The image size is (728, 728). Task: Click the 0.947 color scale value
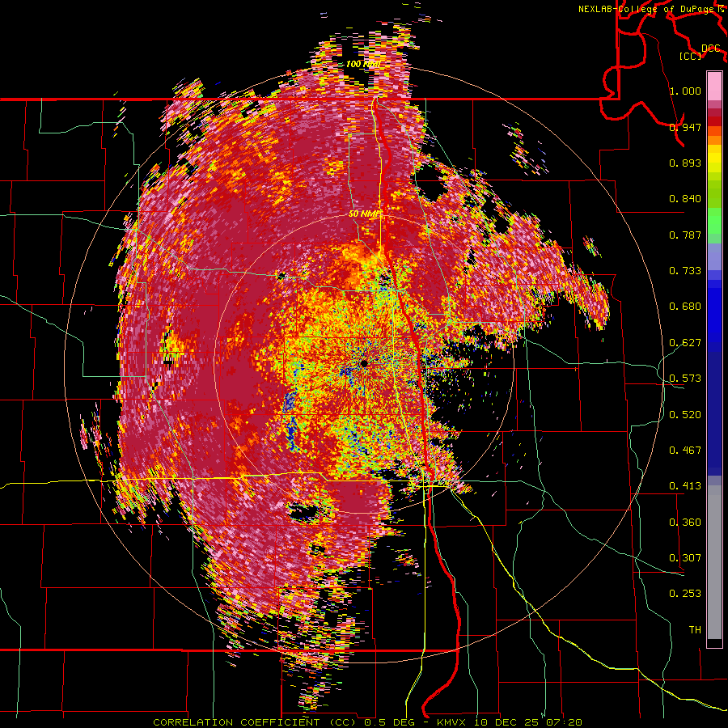(685, 127)
